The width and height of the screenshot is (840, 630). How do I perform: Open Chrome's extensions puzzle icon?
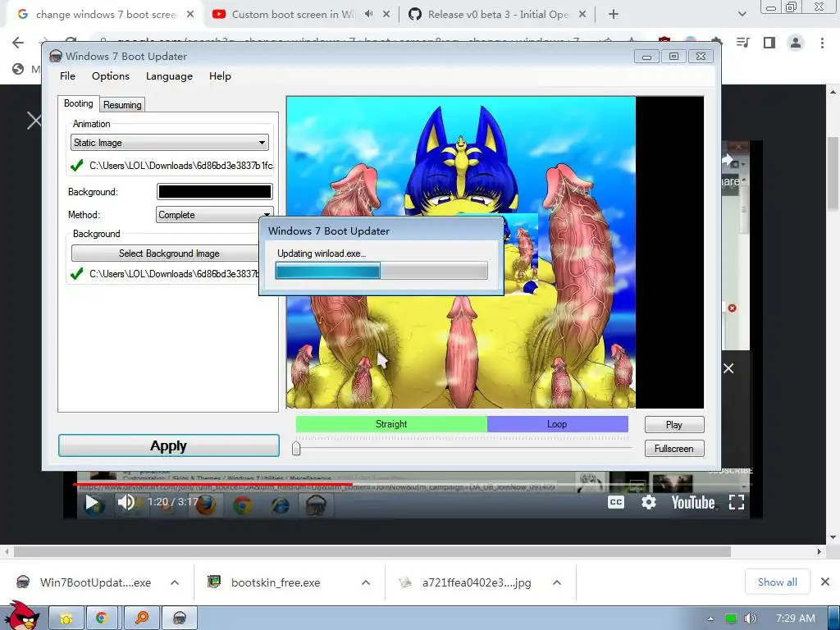click(x=716, y=43)
